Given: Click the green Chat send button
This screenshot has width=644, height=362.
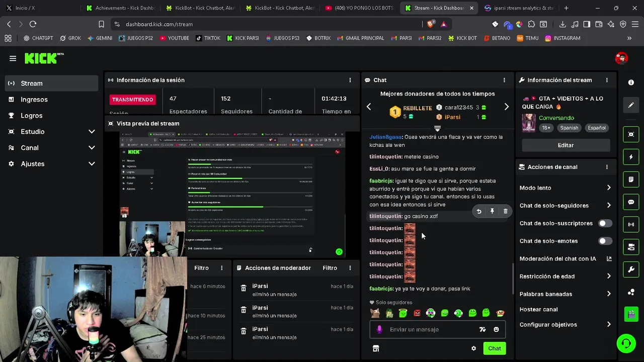Looking at the screenshot, I should [x=494, y=348].
